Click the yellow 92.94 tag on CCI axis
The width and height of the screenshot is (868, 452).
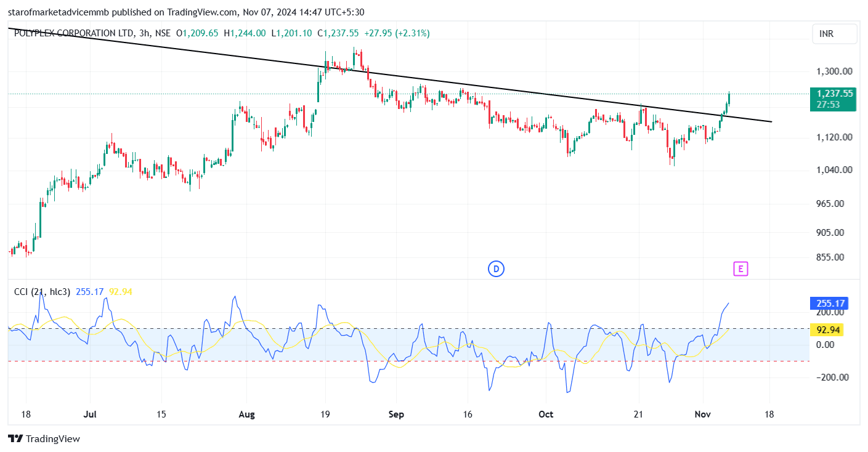(x=828, y=329)
